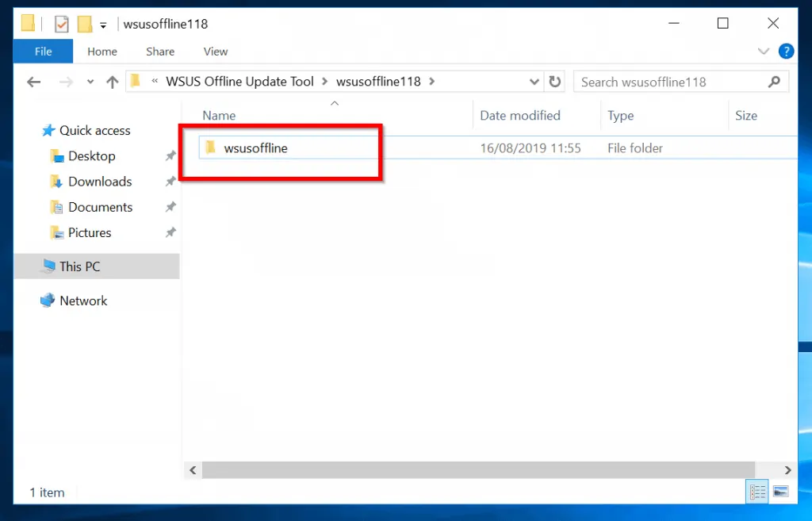This screenshot has height=521, width=812.
Task: Open the File menu
Action: (x=42, y=51)
